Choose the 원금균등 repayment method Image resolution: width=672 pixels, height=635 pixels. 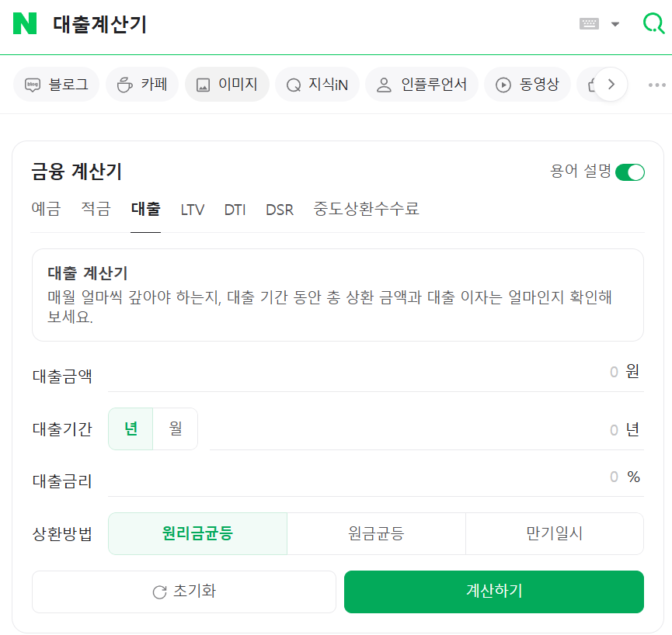tap(376, 533)
